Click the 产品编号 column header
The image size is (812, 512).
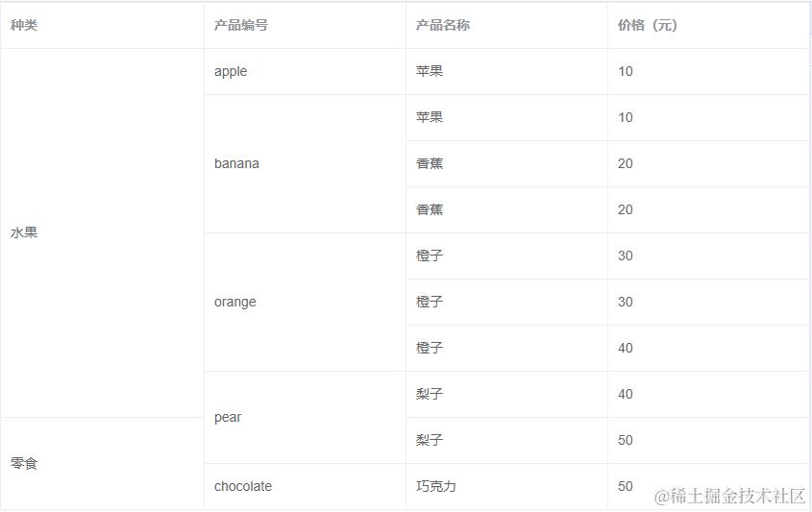(x=240, y=26)
